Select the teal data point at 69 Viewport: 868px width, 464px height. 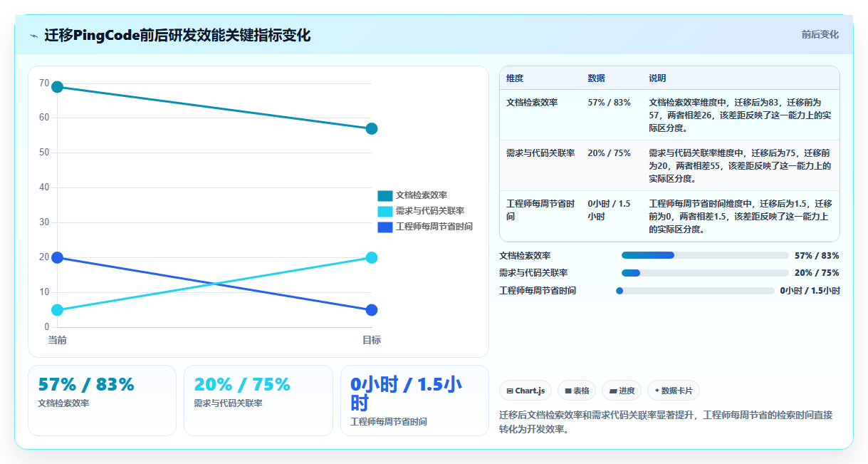click(x=58, y=87)
